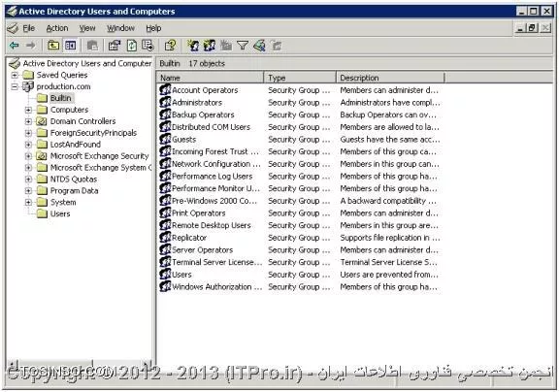Viewport: 559px width, 392px height.
Task: Sort by the Name column header
Action: 210,78
